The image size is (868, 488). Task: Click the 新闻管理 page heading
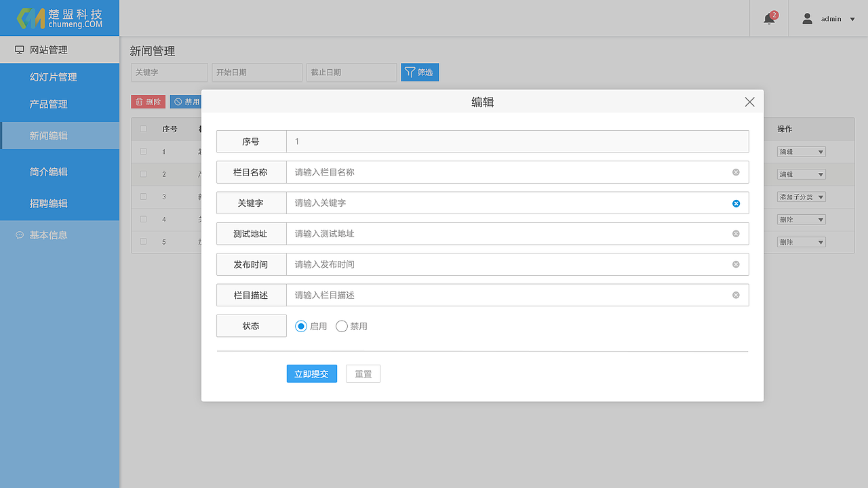tap(153, 51)
